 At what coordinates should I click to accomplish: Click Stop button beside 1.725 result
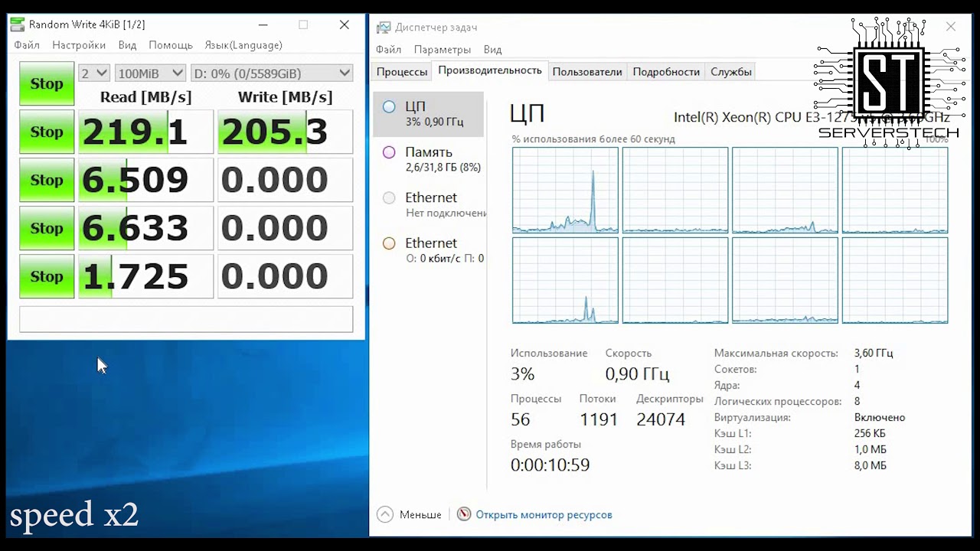(47, 276)
